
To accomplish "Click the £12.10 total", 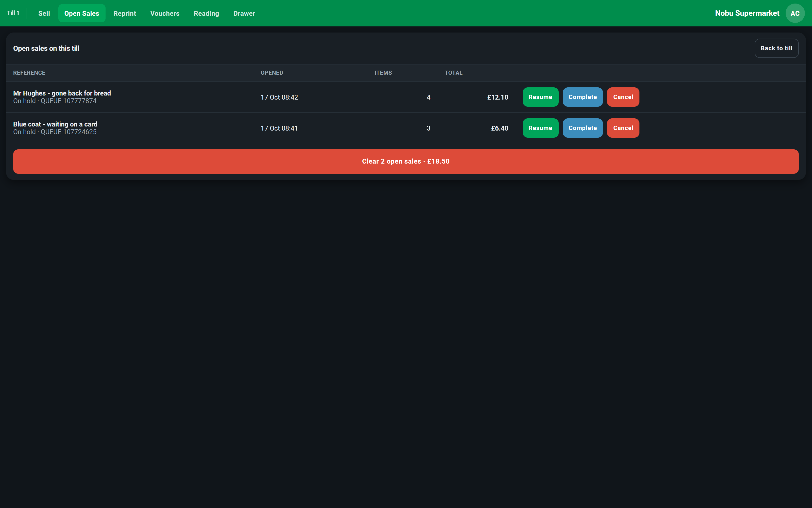I will coord(498,98).
